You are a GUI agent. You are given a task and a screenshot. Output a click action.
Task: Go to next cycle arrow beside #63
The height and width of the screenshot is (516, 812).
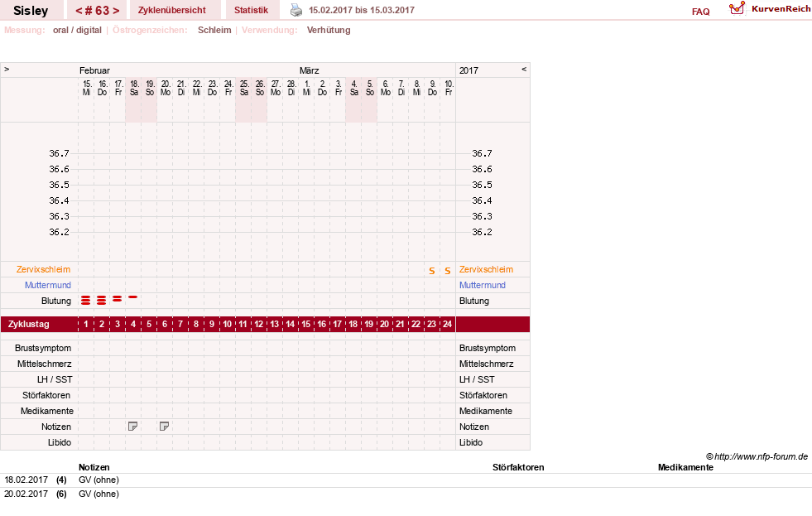click(x=116, y=11)
